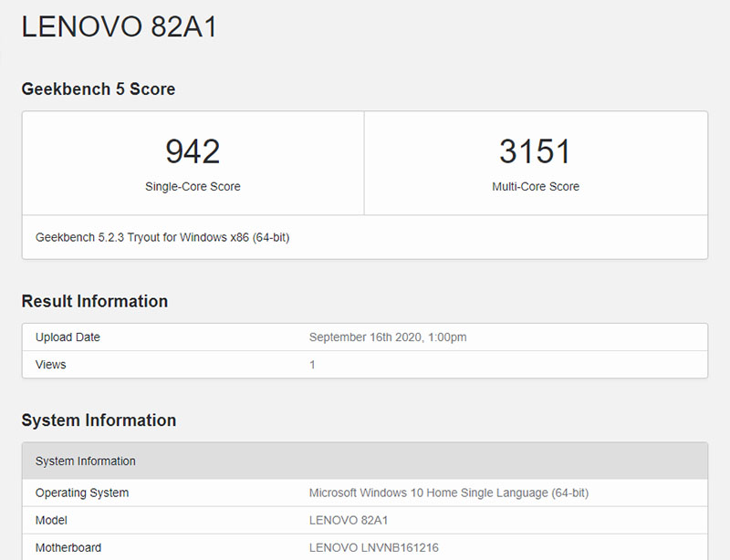Click the Views row label
Image resolution: width=730 pixels, height=560 pixels.
coord(51,365)
